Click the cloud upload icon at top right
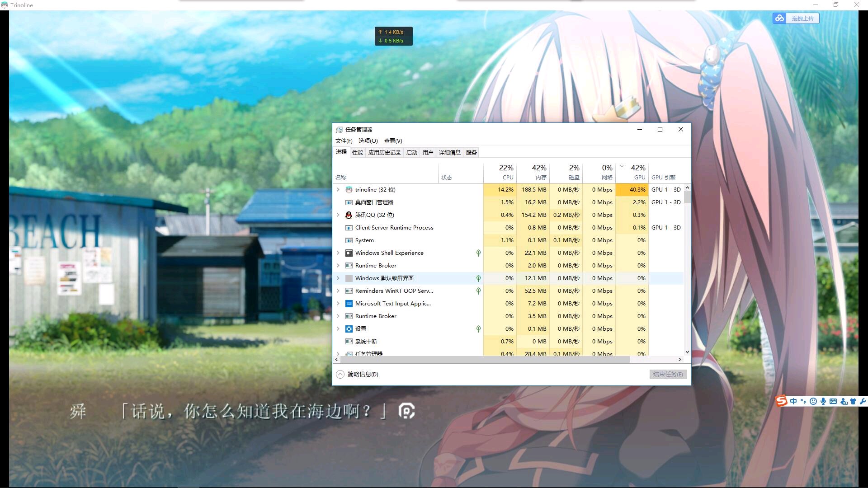This screenshot has height=488, width=868. click(779, 18)
